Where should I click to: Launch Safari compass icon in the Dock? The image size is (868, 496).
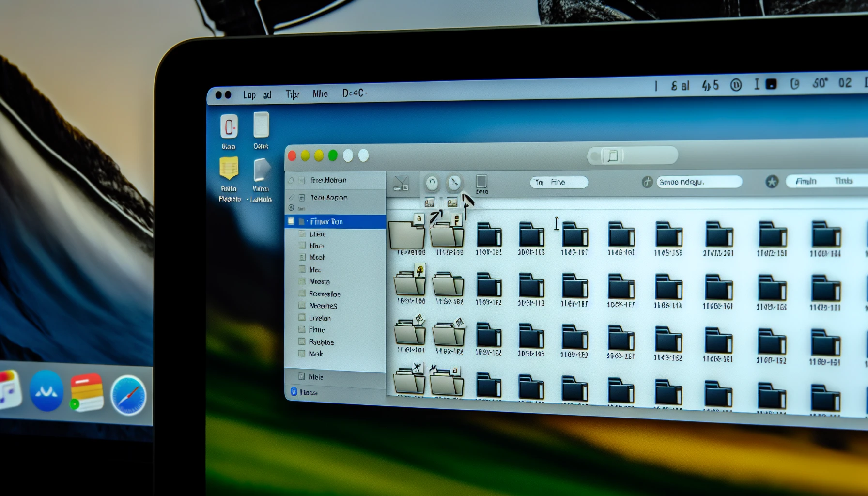coord(128,395)
